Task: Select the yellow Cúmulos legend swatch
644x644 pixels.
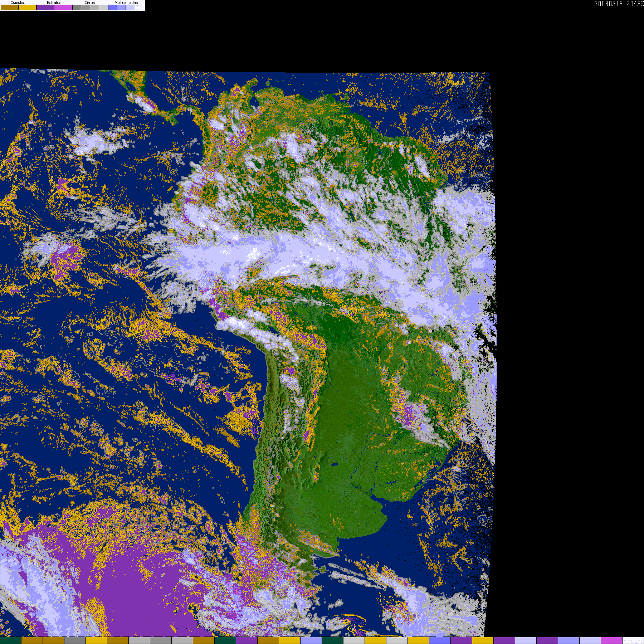Action: pos(27,7)
